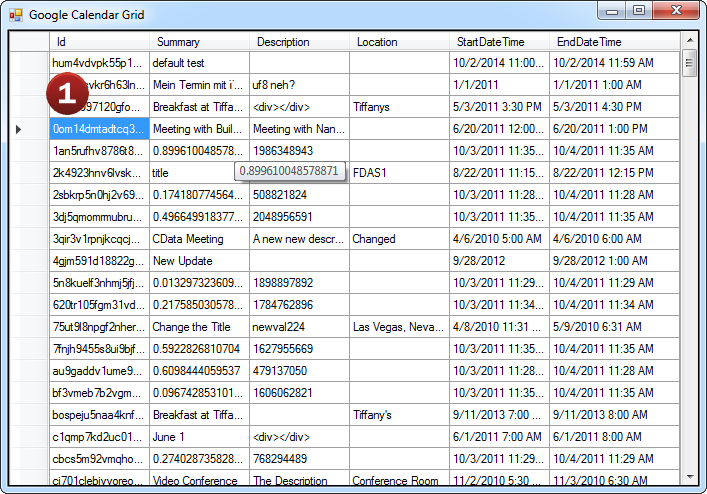The height and width of the screenshot is (494, 707).
Task: Click the 'Tiffanys' location cell
Action: (x=399, y=106)
